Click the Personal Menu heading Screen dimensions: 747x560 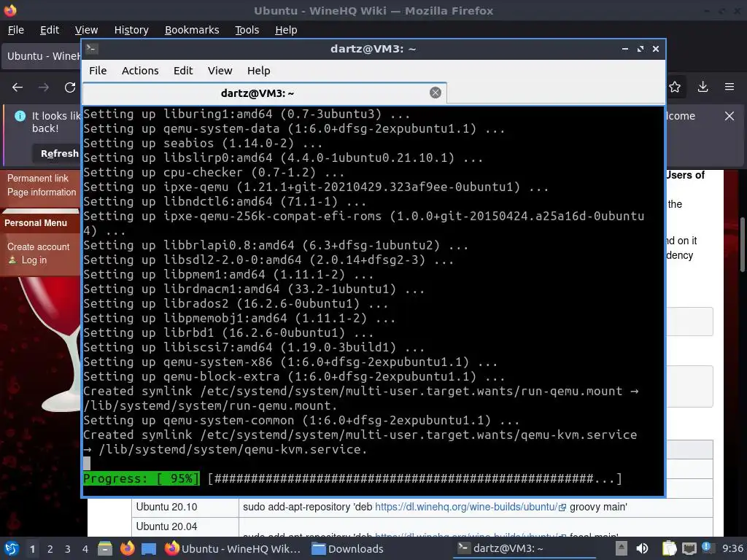[x=36, y=223]
